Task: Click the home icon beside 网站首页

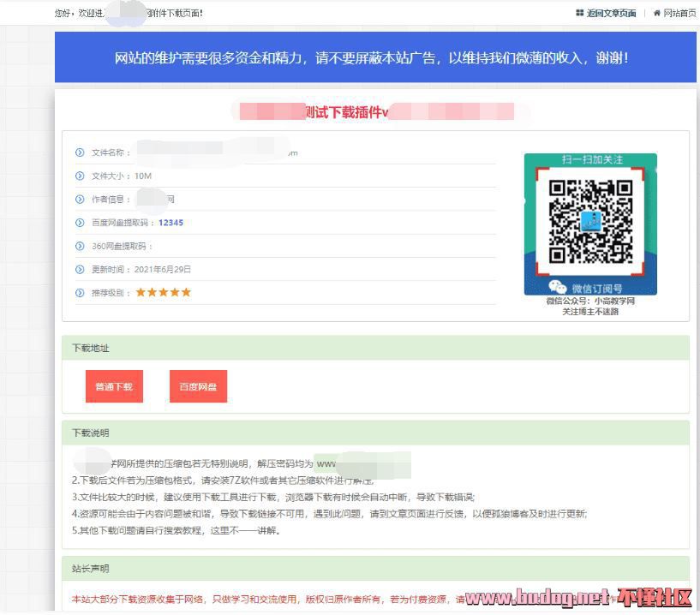Action: [656, 13]
